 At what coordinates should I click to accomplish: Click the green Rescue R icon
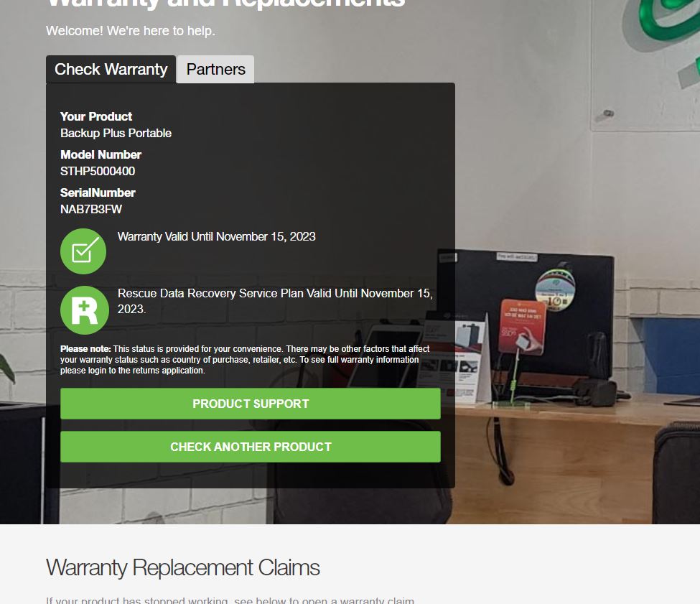click(x=85, y=310)
